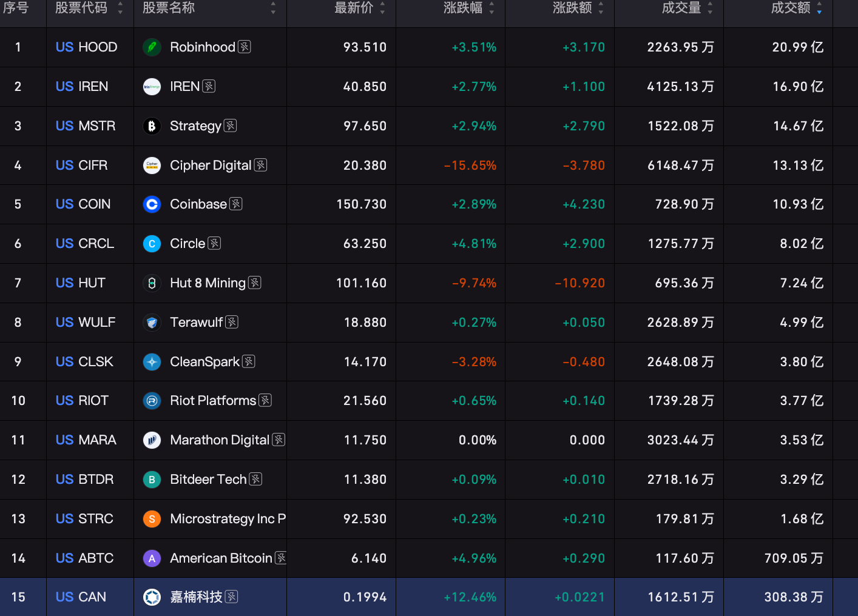Click Circle's change of +4.81%
Screen dimensions: 858x616
point(474,244)
